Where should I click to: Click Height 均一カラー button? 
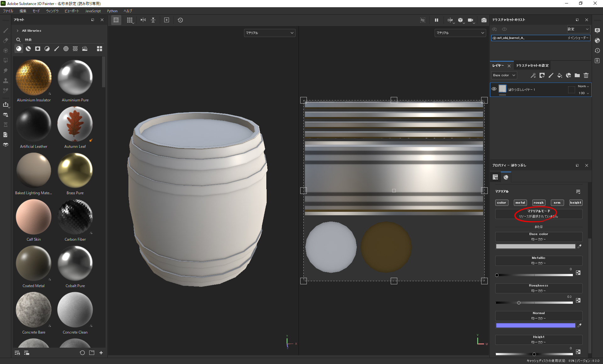pos(539,340)
